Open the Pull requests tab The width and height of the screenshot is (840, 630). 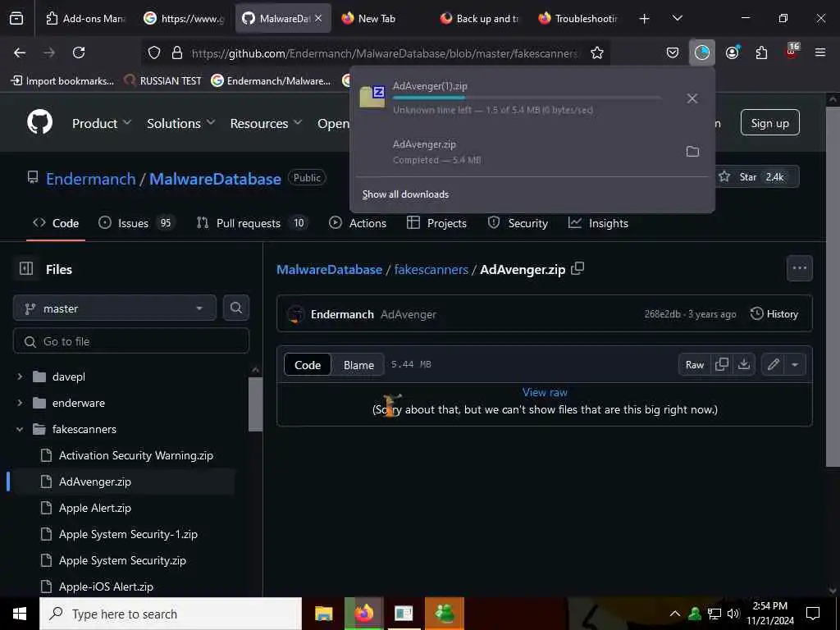click(x=252, y=223)
